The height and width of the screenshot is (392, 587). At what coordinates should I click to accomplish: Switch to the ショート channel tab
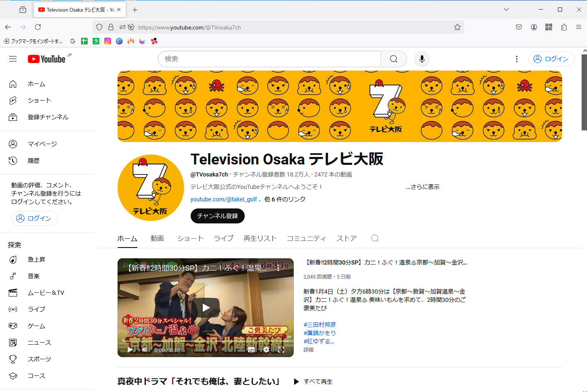(x=190, y=238)
